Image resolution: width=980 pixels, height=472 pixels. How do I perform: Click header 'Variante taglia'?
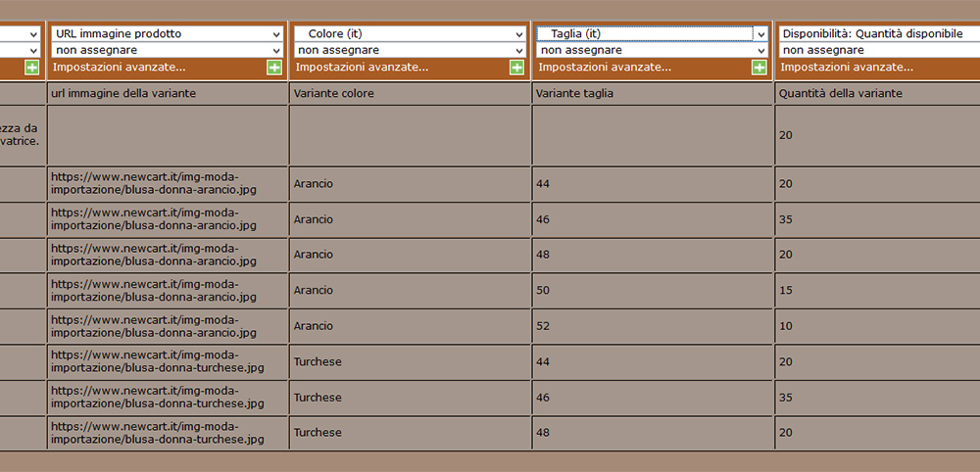point(574,94)
